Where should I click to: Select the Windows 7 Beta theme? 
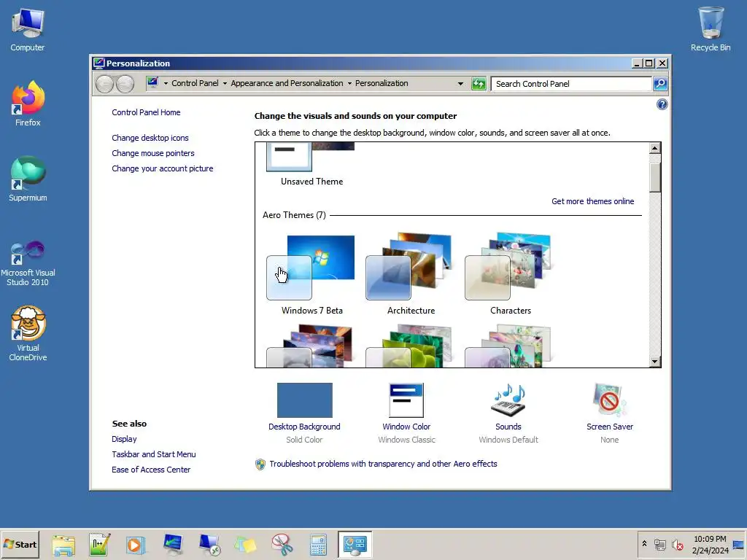311,275
